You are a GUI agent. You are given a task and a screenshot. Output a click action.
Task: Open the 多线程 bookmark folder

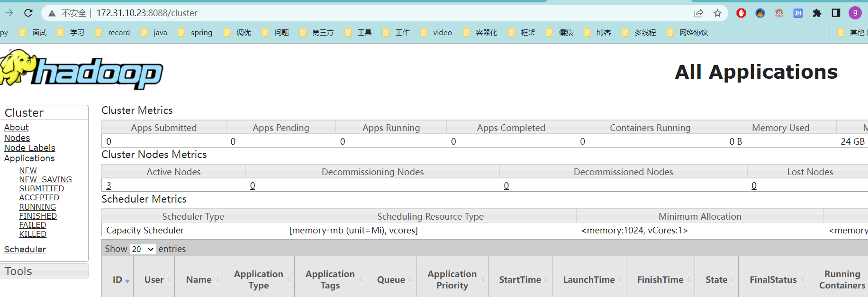pos(639,32)
